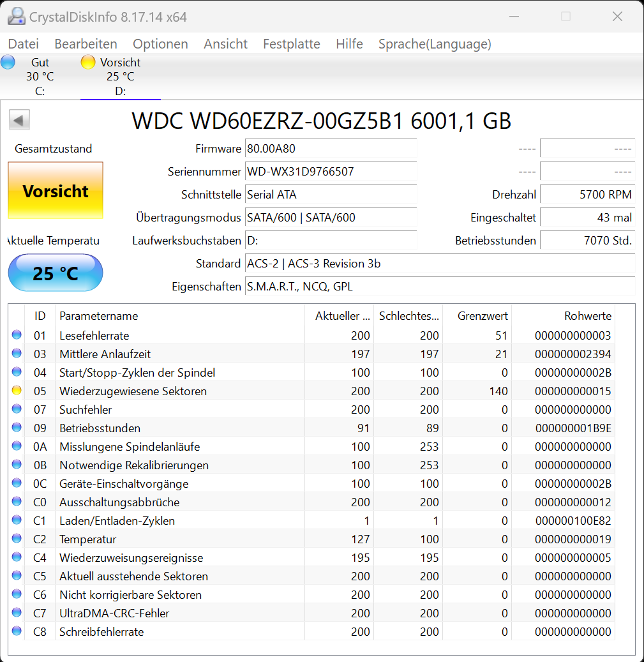Open the Datei menu

click(23, 44)
